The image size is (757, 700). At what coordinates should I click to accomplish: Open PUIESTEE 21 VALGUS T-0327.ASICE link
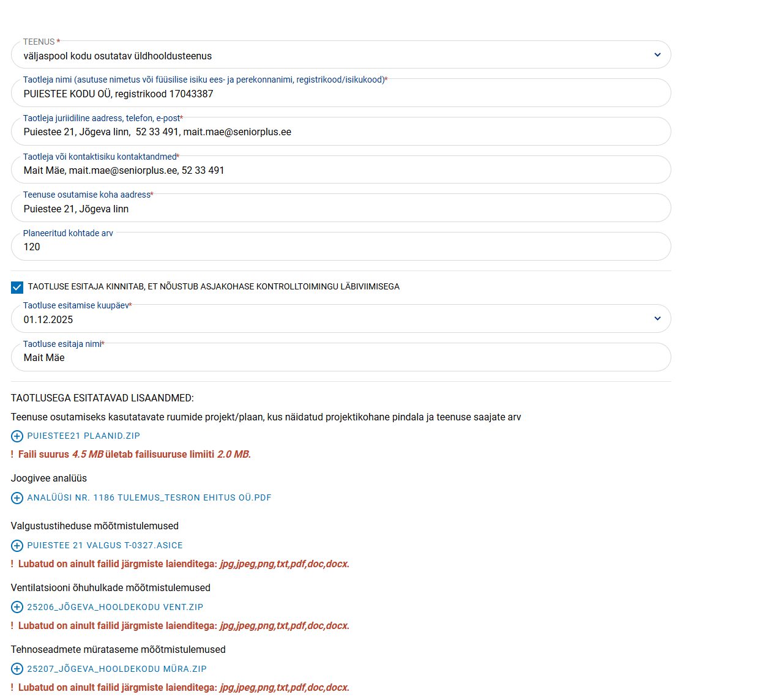coord(105,546)
